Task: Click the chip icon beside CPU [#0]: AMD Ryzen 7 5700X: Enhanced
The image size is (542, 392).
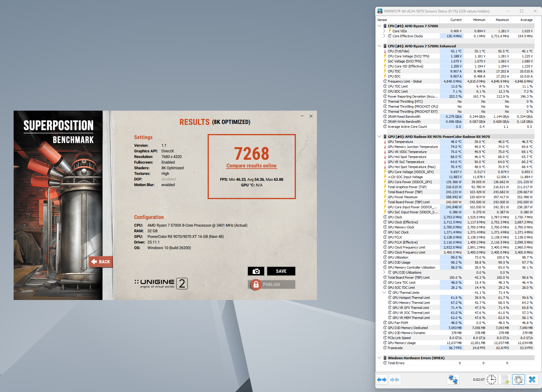Action: (385, 46)
